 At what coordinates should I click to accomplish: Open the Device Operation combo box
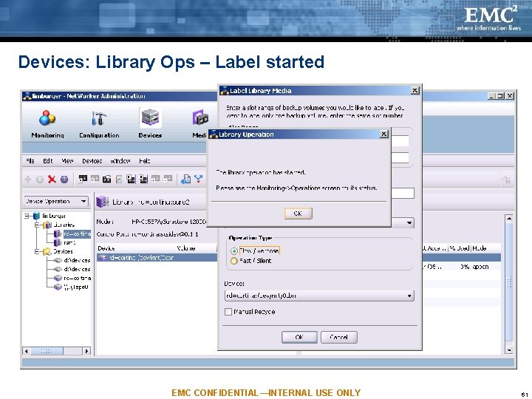pos(57,202)
